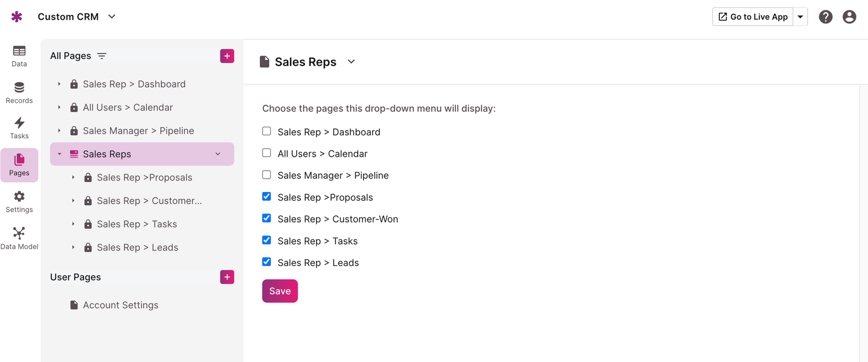Expand the Go to Live App arrow

(x=800, y=17)
